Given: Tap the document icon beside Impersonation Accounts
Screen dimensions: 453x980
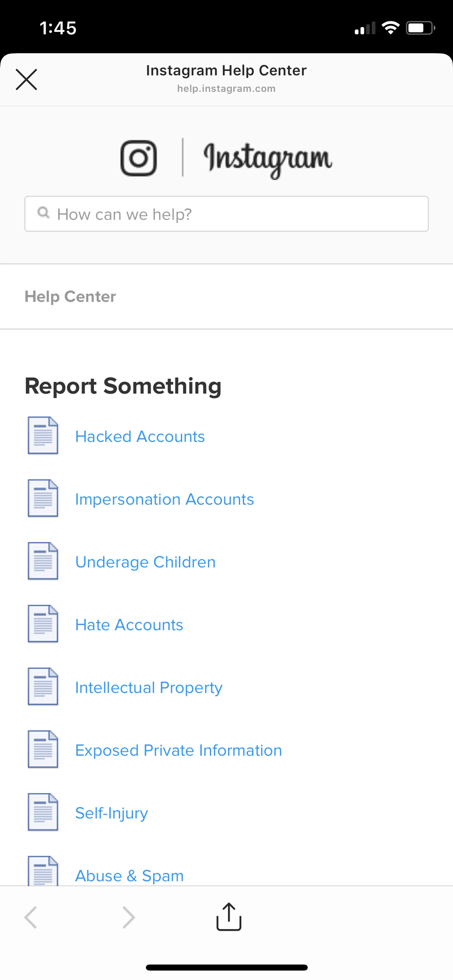Looking at the screenshot, I should 43,498.
